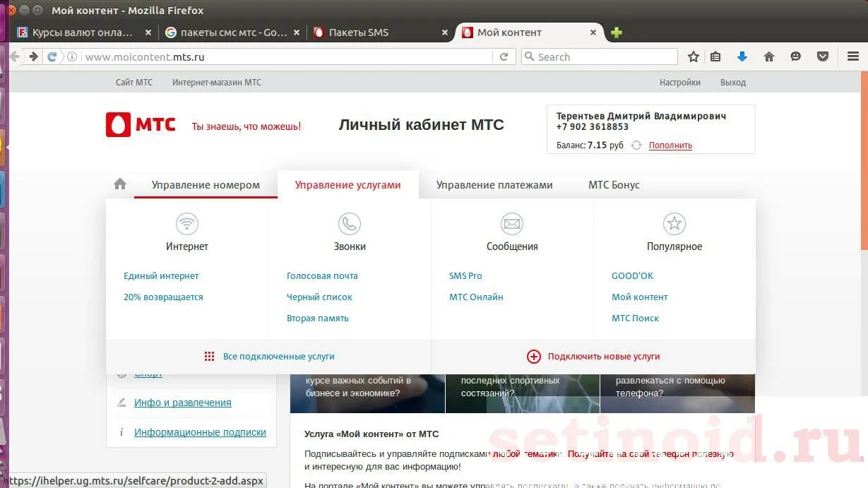Open the home icon in navigation menu
The width and height of the screenshot is (868, 488).
click(x=120, y=184)
